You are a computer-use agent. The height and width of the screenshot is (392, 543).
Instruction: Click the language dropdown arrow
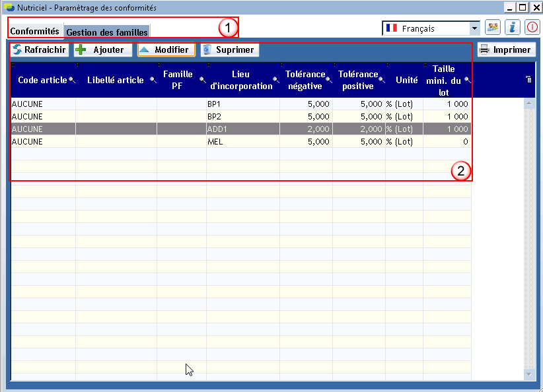click(474, 28)
